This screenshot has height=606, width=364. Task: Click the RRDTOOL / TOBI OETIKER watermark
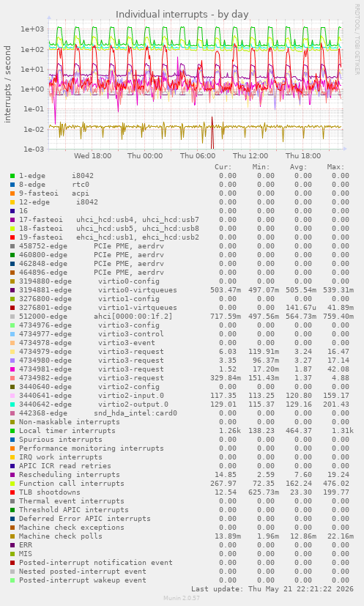(357, 40)
